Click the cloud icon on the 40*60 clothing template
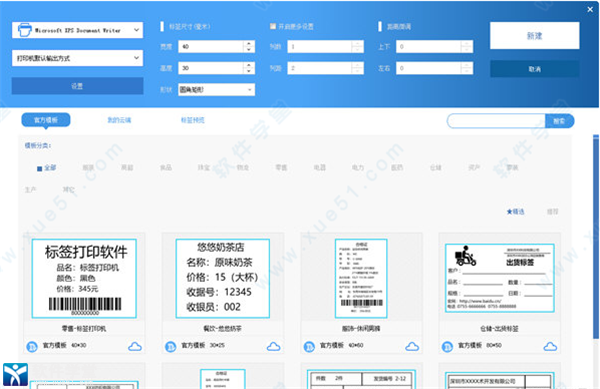600x389 pixels. pos(412,347)
